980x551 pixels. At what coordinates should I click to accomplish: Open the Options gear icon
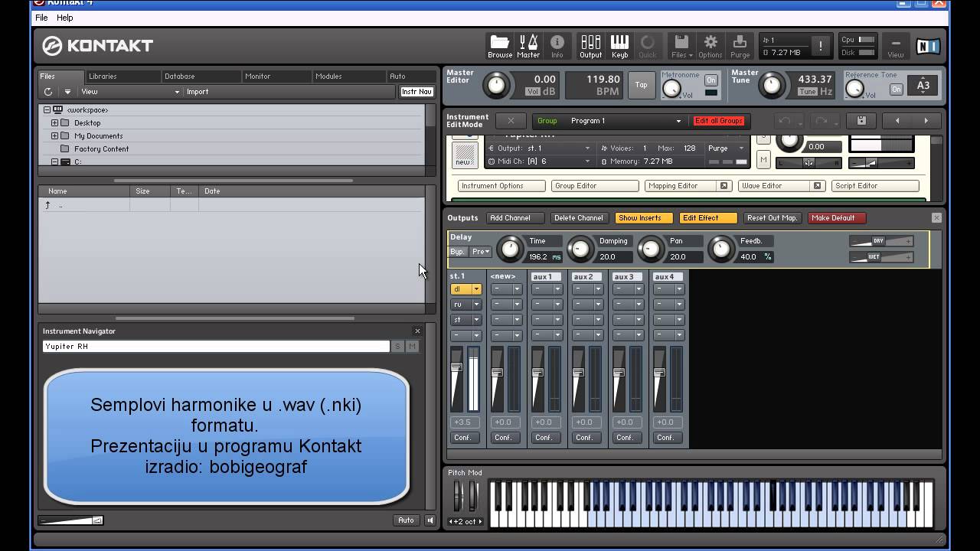point(710,46)
